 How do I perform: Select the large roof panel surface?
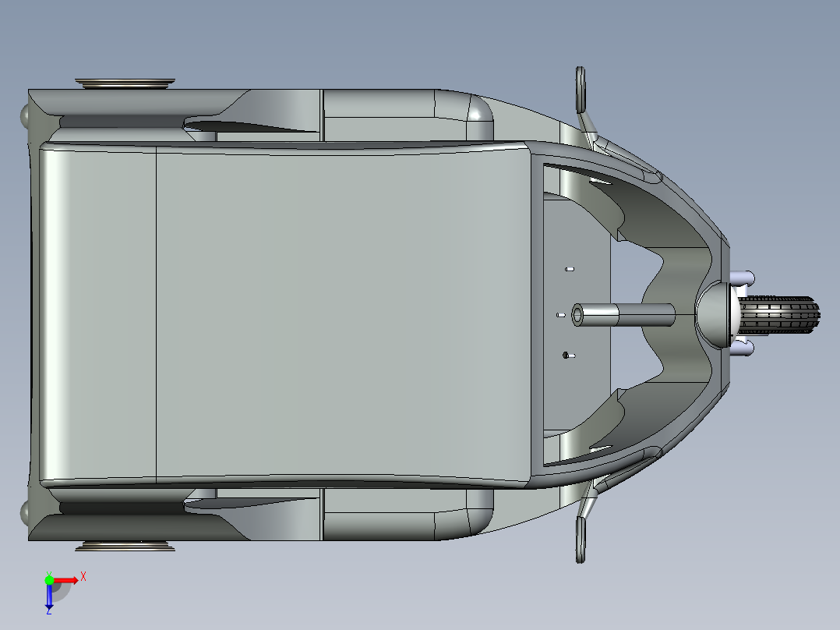pos(343,315)
